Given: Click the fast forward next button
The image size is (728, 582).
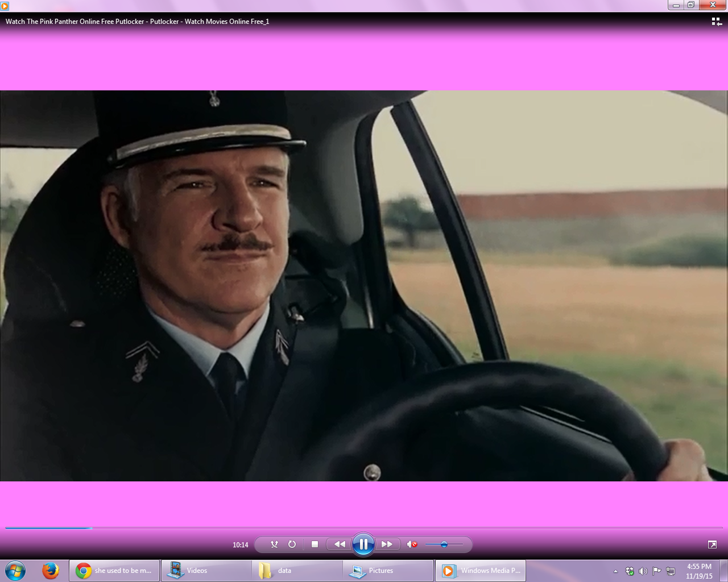Looking at the screenshot, I should pyautogui.click(x=387, y=544).
